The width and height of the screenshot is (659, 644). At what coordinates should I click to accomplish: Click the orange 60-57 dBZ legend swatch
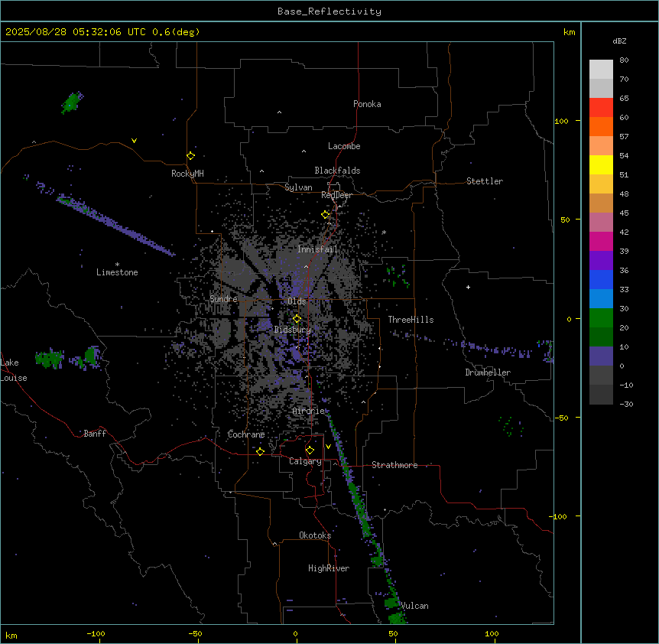601,126
